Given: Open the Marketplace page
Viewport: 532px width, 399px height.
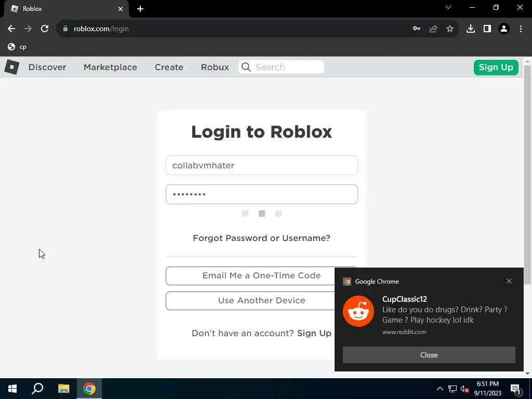Looking at the screenshot, I should [110, 67].
